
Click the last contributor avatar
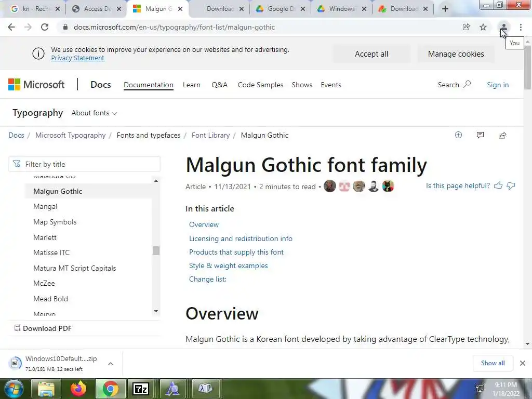click(388, 186)
